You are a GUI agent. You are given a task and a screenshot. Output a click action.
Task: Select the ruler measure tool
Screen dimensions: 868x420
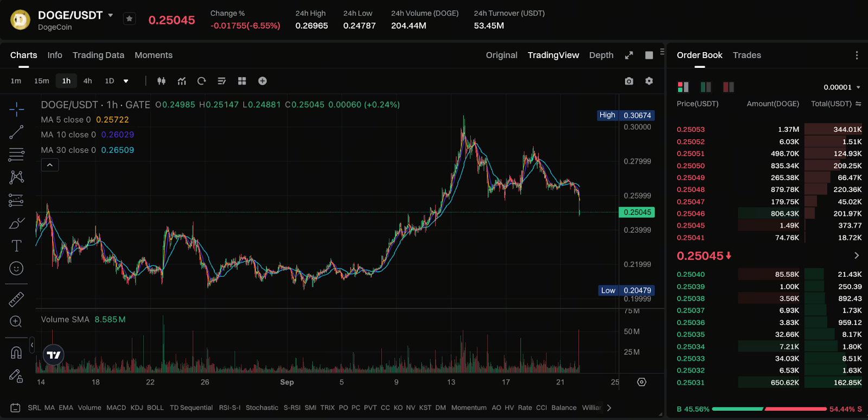pos(16,300)
